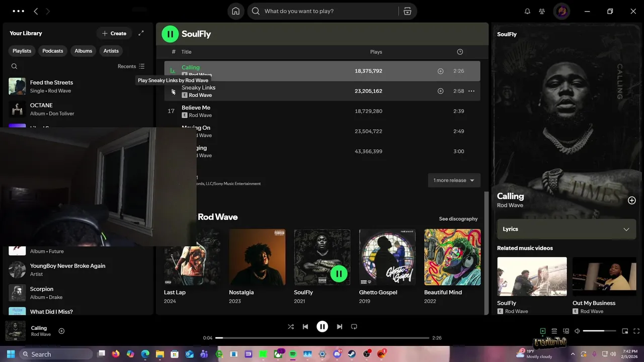
Task: Play Sneaky Links track
Action: point(173,92)
